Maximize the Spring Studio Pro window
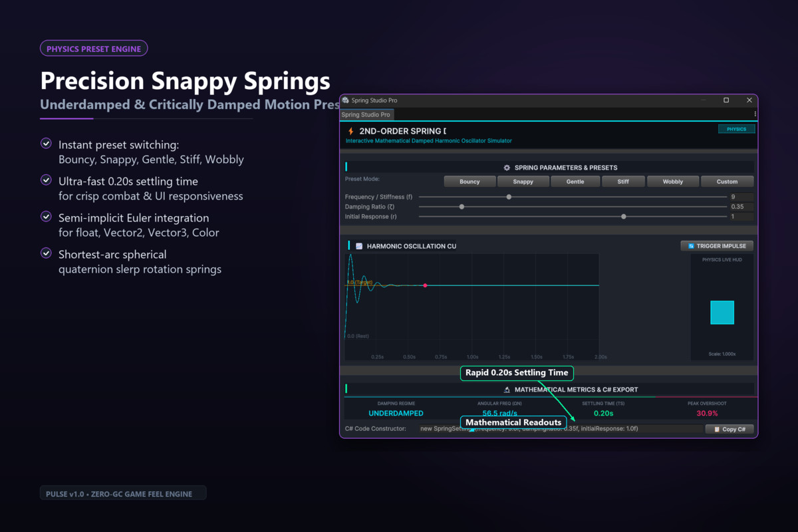The width and height of the screenshot is (798, 532). 726,100
